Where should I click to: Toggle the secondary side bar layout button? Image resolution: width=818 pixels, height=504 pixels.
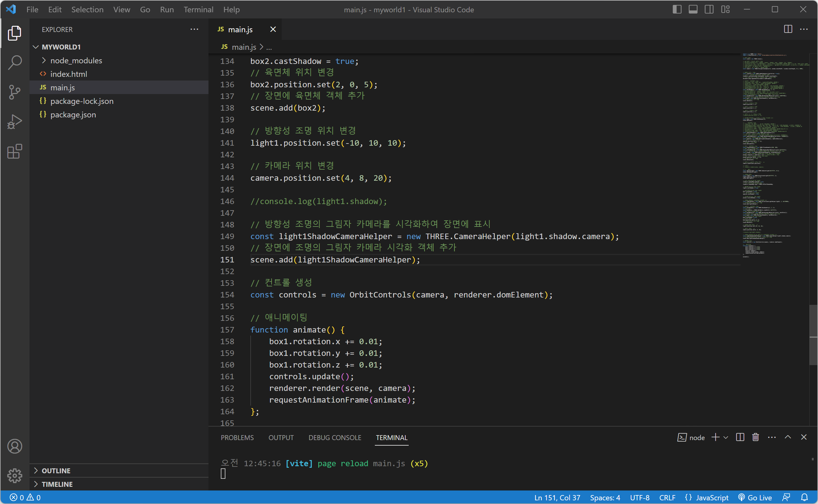[709, 9]
